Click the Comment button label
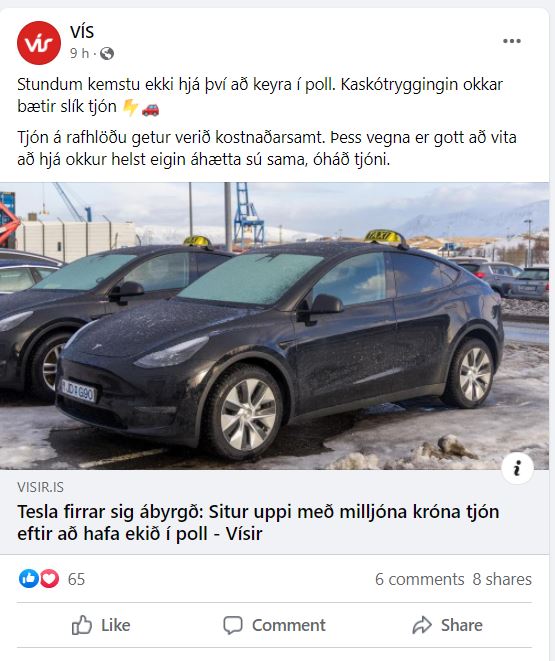 click(289, 625)
